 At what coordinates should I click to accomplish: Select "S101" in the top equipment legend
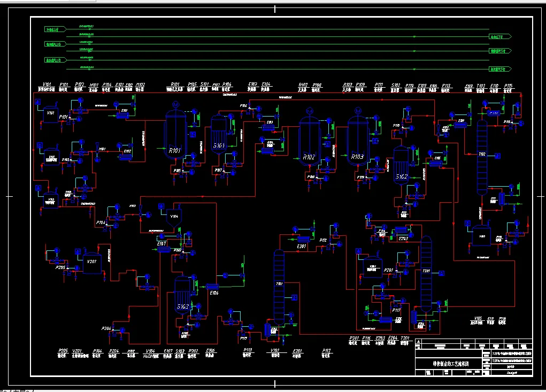point(205,84)
